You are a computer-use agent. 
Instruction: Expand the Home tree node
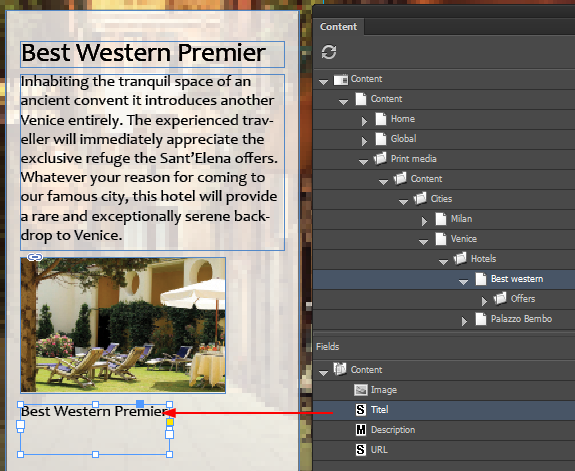click(364, 121)
